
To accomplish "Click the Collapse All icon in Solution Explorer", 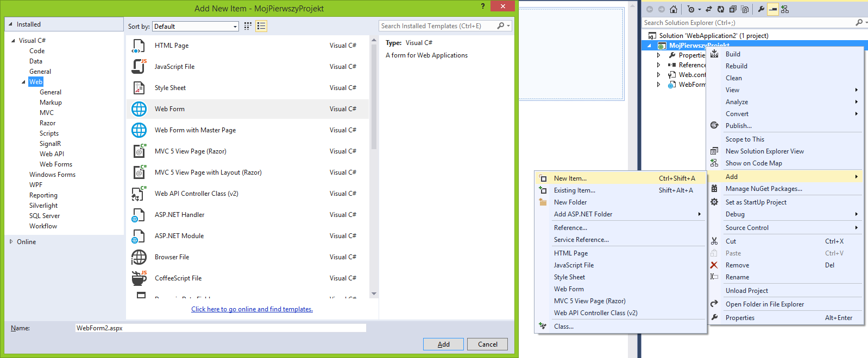I will click(x=733, y=9).
